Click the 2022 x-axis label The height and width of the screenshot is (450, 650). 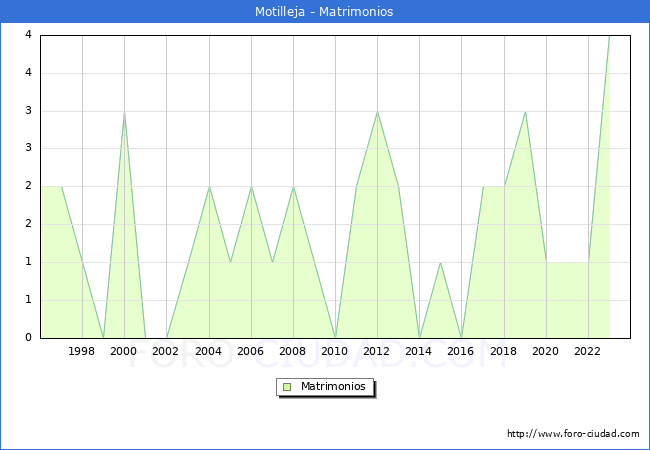587,351
